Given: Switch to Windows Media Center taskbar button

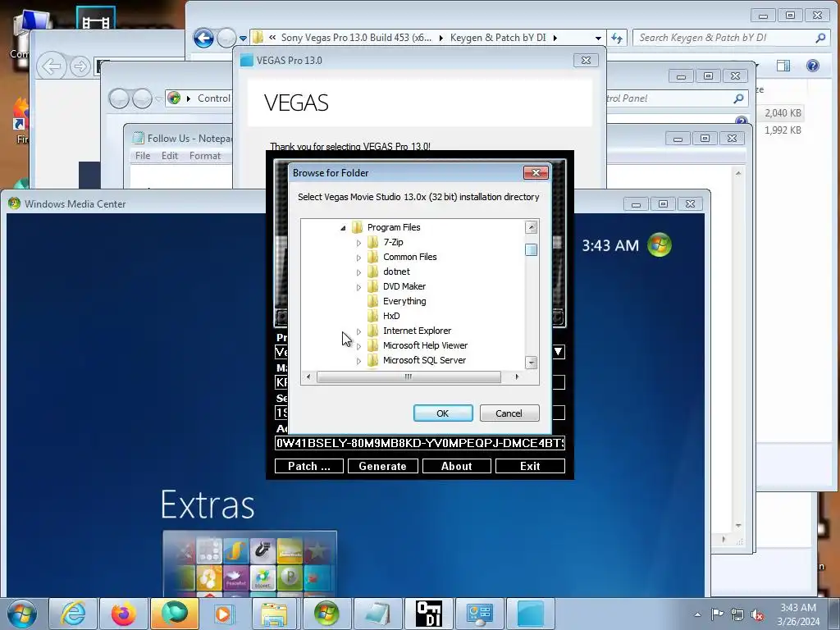Looking at the screenshot, I should [326, 614].
